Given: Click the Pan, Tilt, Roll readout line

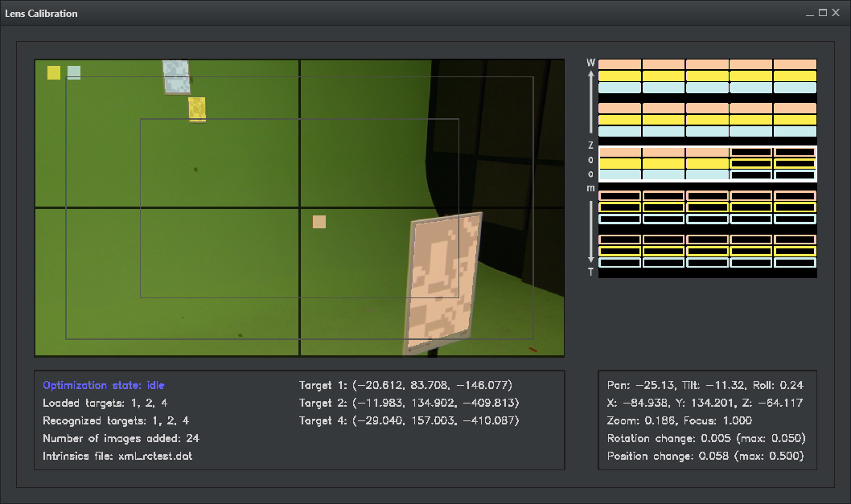Looking at the screenshot, I should (x=705, y=385).
